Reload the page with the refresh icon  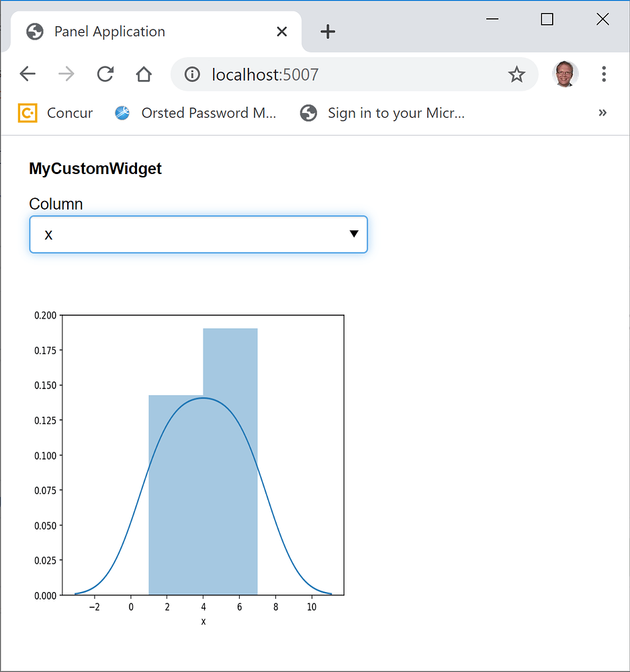(x=105, y=74)
